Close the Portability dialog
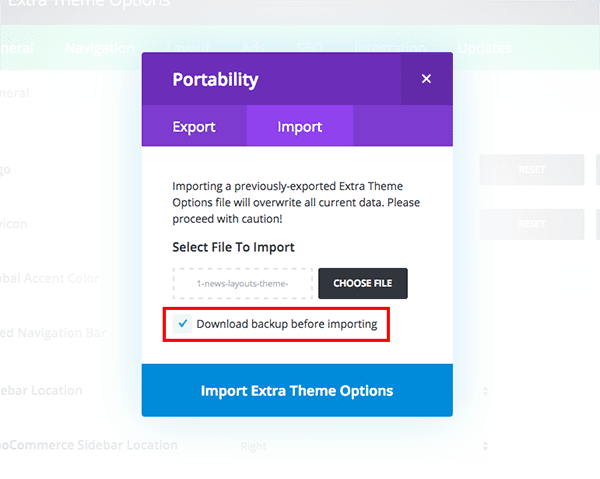Viewport: 600px width, 479px height. 426,79
